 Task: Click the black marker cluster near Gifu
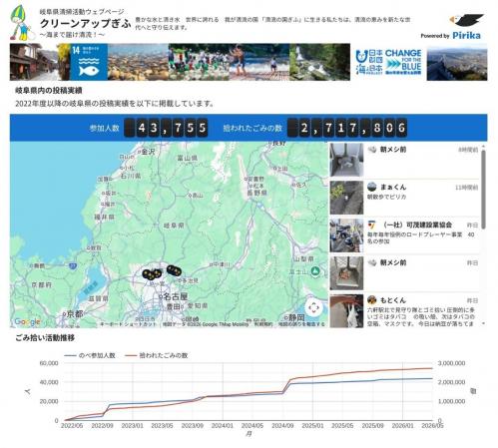pos(152,273)
